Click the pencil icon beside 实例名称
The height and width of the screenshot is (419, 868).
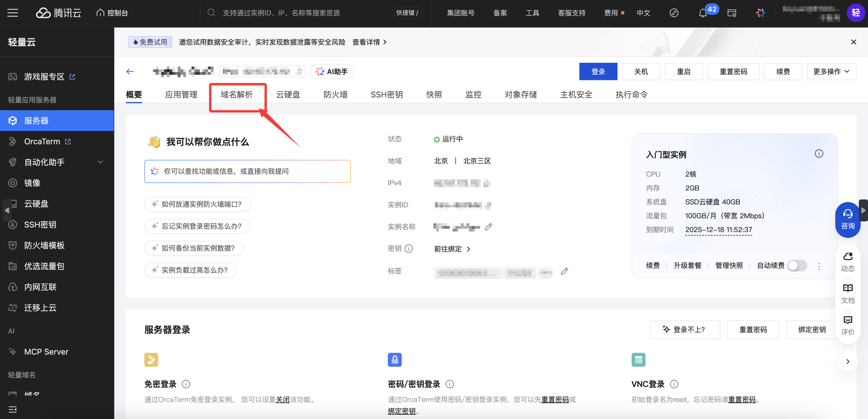[488, 227]
